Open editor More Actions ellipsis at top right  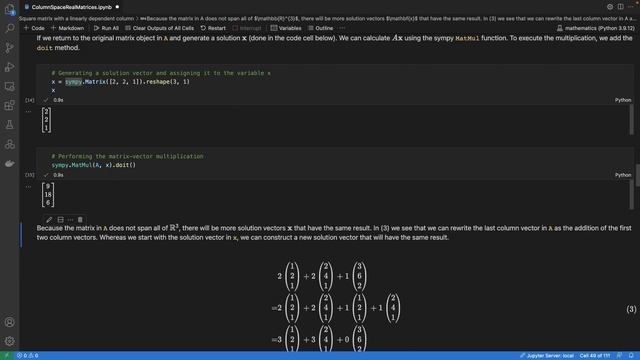pyautogui.click(x=631, y=7)
